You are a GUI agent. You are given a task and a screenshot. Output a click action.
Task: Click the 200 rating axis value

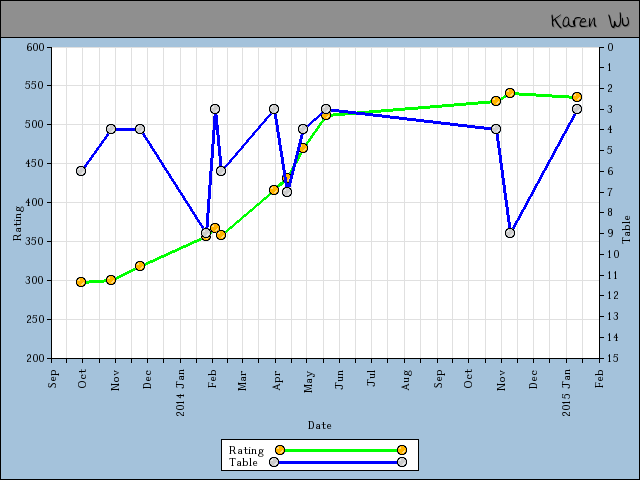click(x=36, y=358)
